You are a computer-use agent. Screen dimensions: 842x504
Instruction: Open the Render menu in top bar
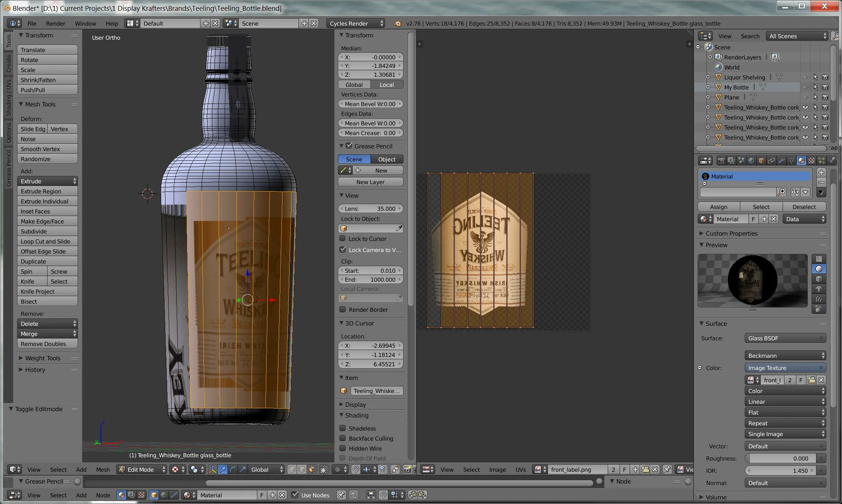point(55,23)
